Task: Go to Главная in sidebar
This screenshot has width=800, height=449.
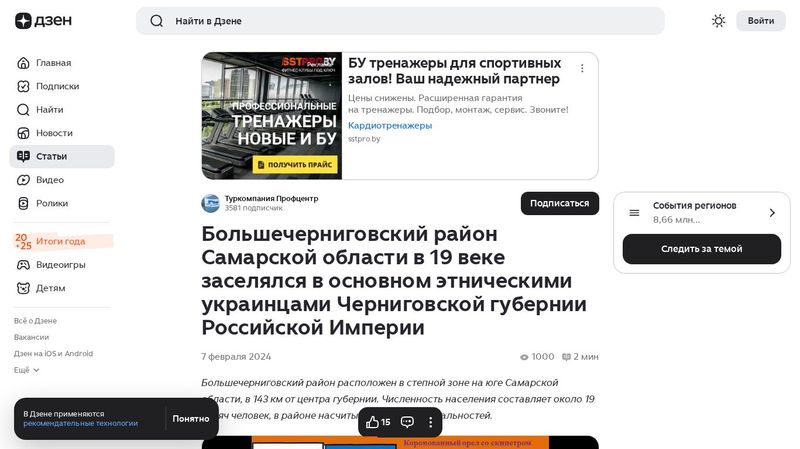Action: 53,63
